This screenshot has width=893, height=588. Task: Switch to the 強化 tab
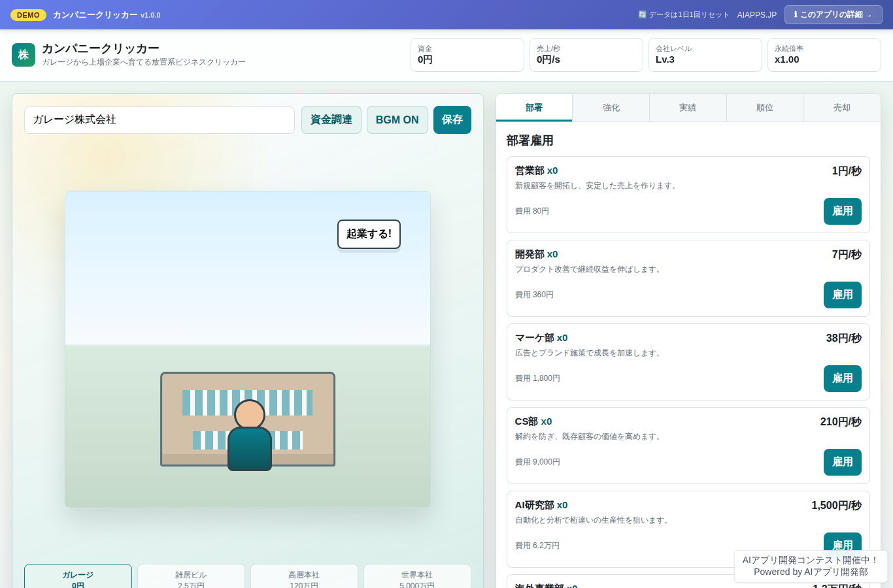pos(611,108)
